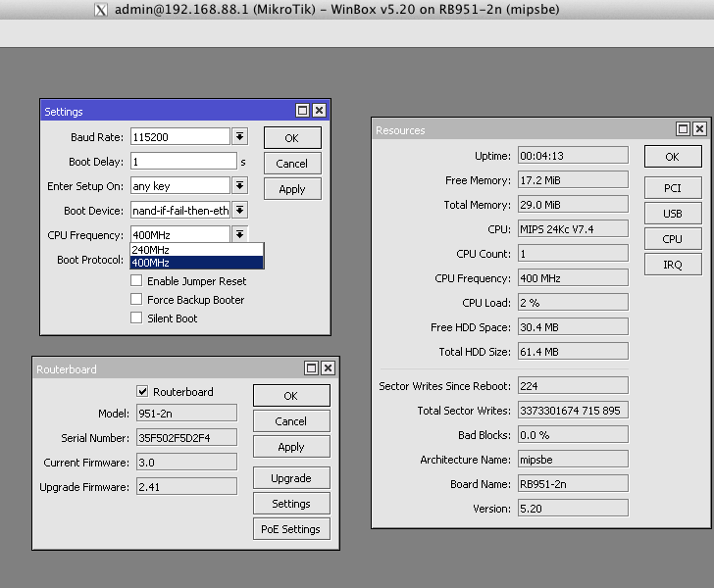The height and width of the screenshot is (588, 714).
Task: Click the Free Memory value 17.2 MiB
Action: point(573,179)
